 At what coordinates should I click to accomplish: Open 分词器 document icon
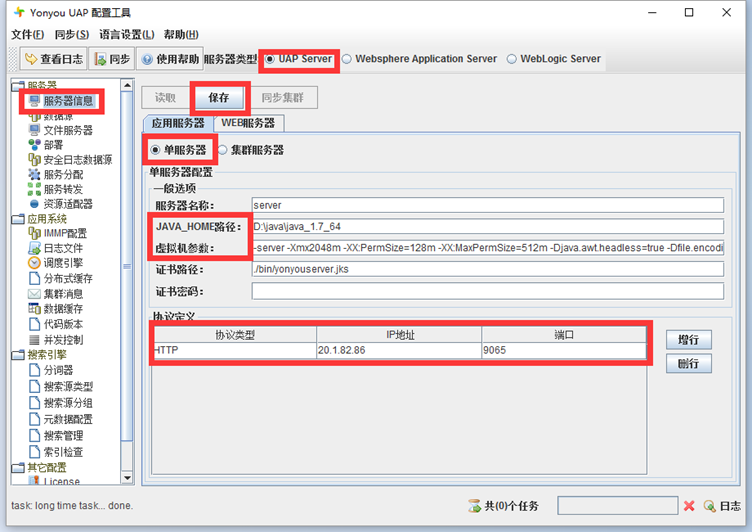tap(35, 370)
